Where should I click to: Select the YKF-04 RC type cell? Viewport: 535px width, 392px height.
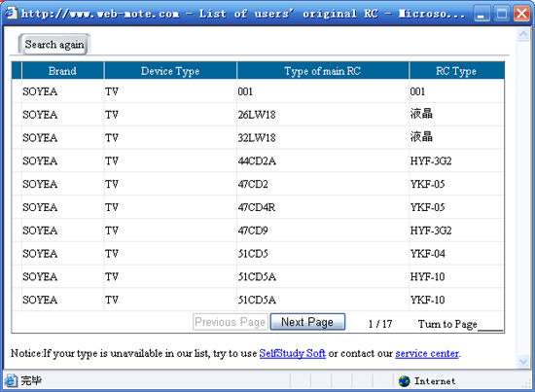tap(428, 254)
